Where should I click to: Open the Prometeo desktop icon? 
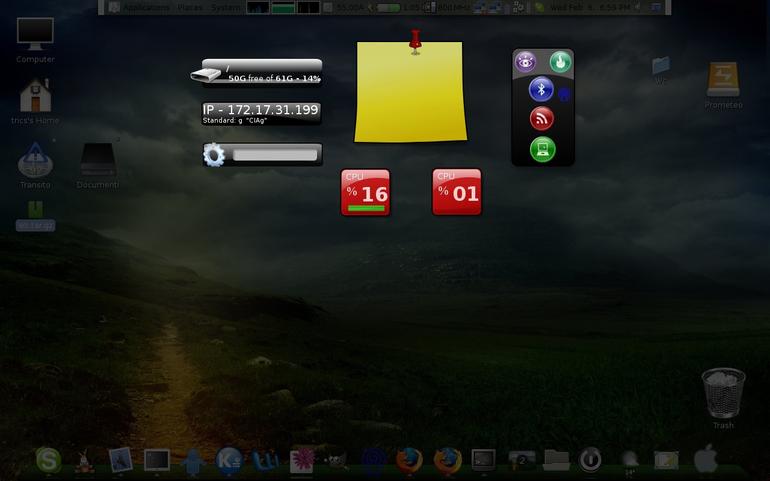pos(723,79)
